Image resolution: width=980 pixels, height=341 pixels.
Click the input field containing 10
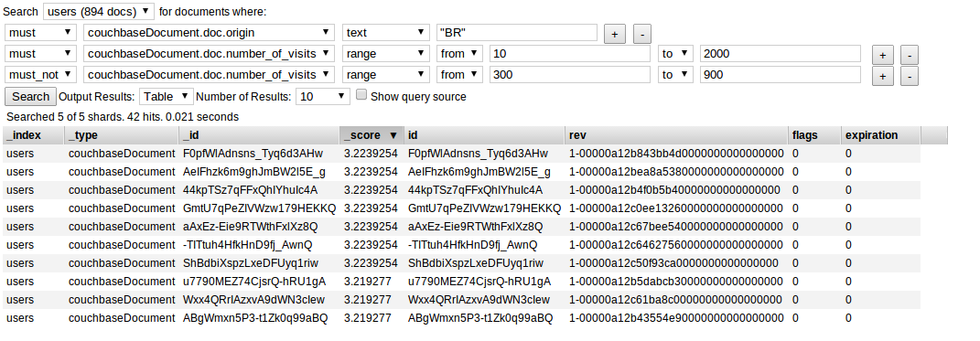point(570,54)
